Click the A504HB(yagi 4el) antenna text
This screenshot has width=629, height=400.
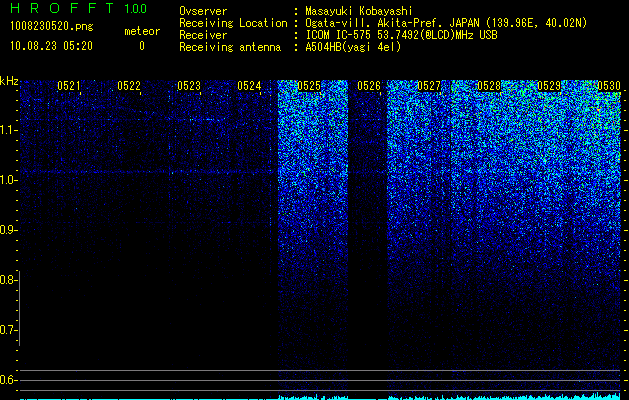353,47
